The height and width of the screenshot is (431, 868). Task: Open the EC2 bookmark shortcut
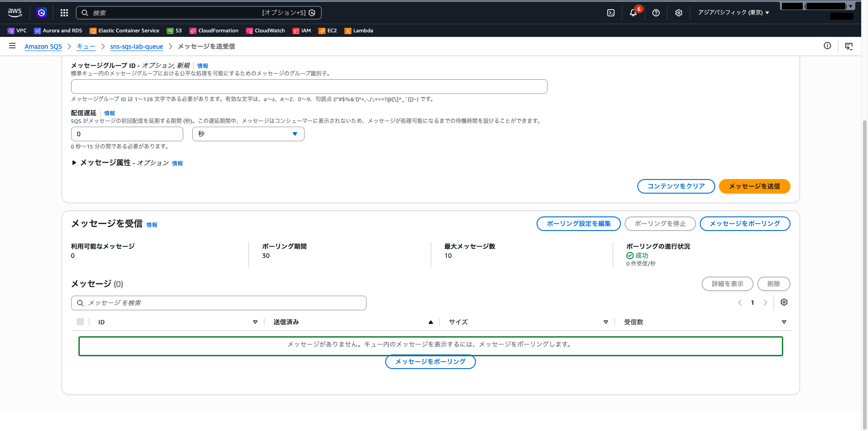[328, 31]
